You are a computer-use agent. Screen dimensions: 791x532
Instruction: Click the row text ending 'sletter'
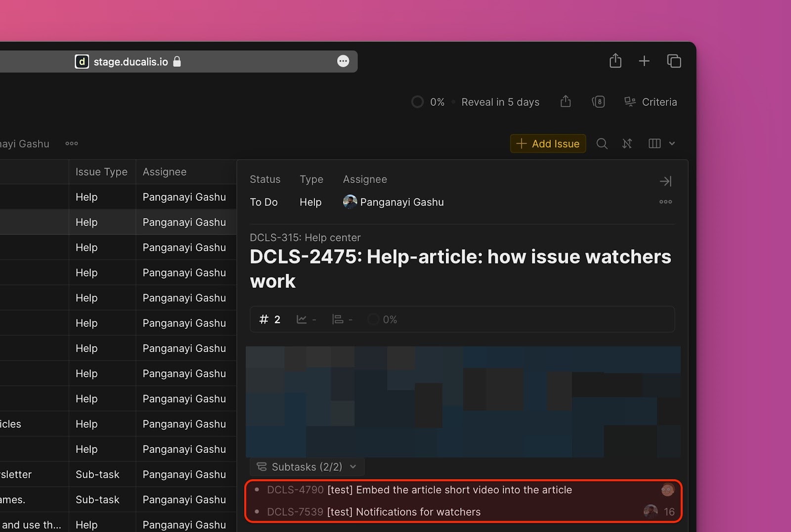pyautogui.click(x=16, y=474)
